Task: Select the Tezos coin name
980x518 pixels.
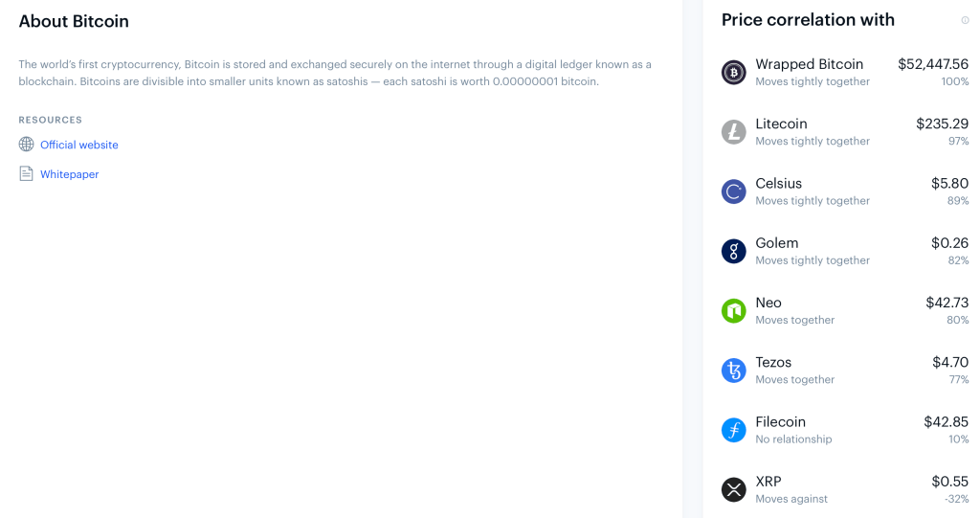Action: pyautogui.click(x=773, y=362)
